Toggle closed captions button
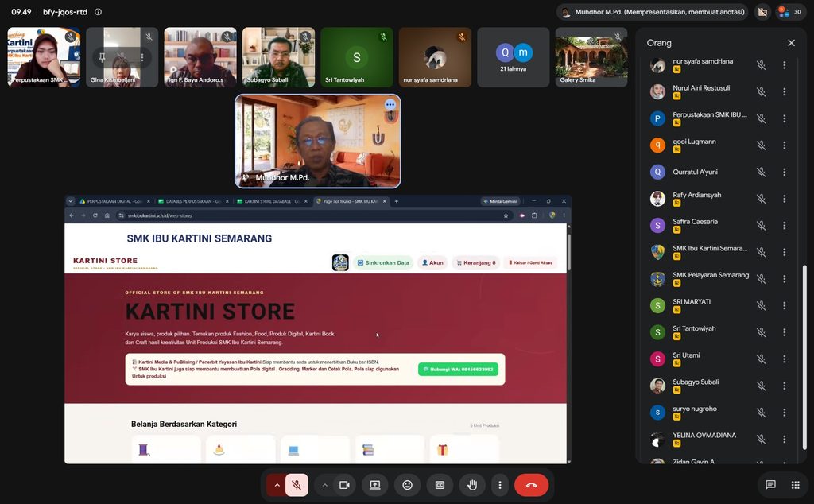The width and height of the screenshot is (814, 504). tap(440, 485)
